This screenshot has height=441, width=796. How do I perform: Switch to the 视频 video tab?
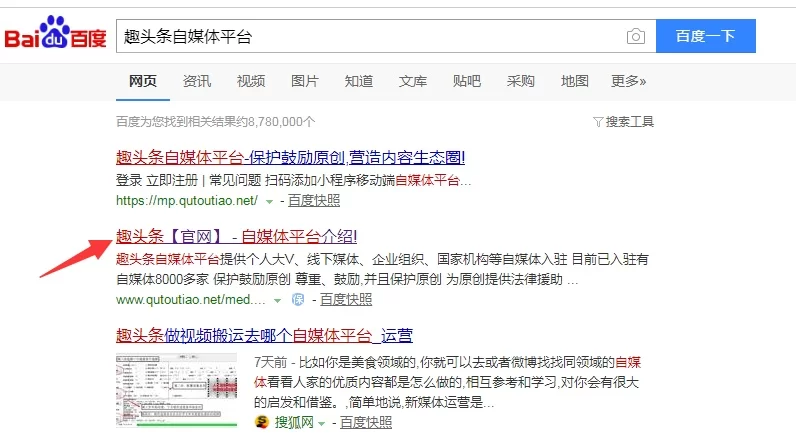click(x=251, y=81)
